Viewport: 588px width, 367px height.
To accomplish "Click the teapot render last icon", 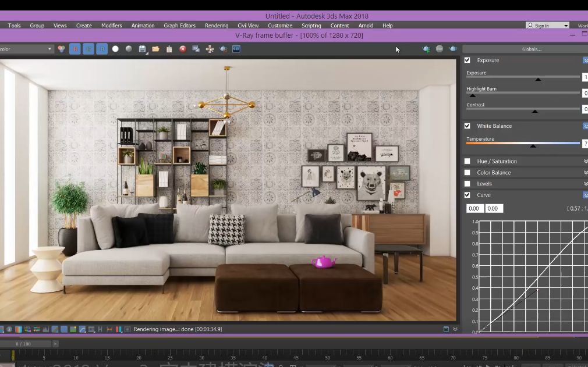I will (224, 49).
